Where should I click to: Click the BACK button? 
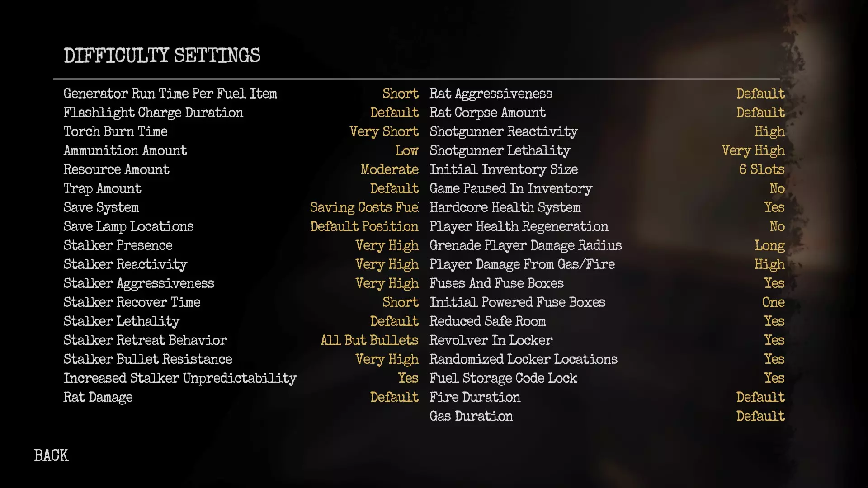pos(51,455)
